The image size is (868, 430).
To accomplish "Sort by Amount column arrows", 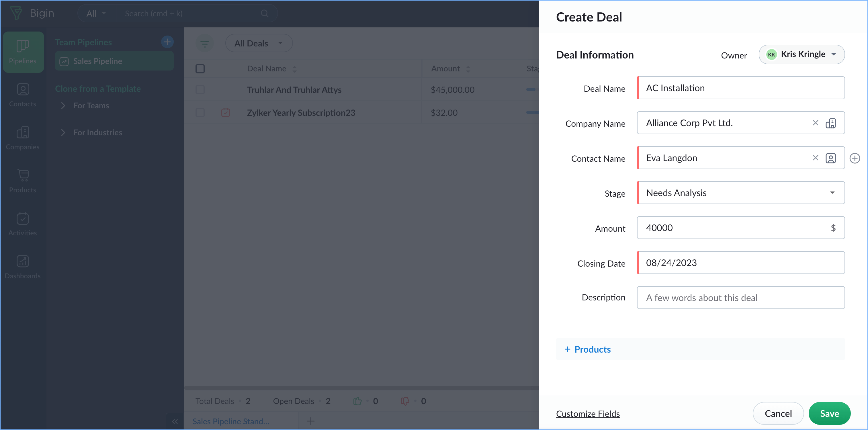I will (468, 69).
